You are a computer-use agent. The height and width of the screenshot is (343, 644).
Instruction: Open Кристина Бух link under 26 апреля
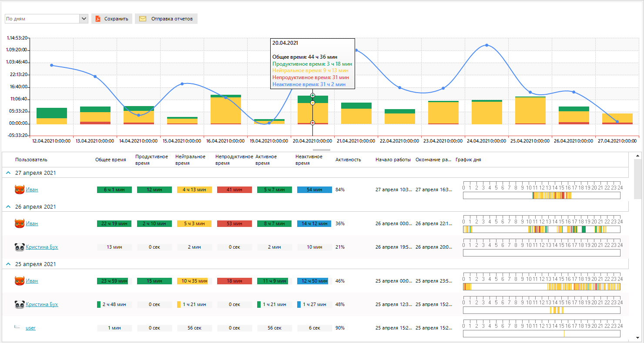[x=42, y=247]
